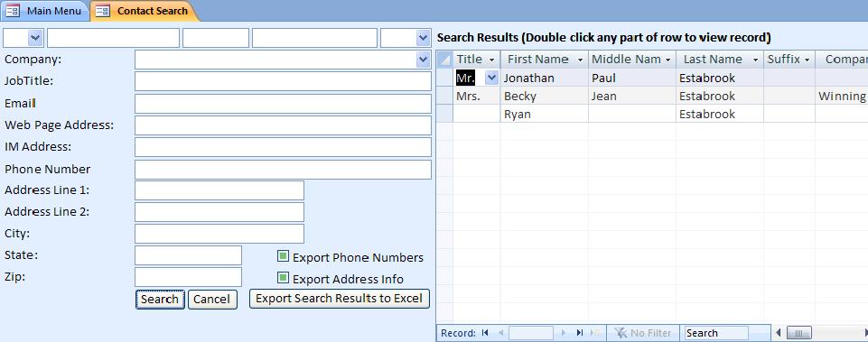Viewport: 868px width, 342px height.
Task: Open Title dropdown in Jonathan row
Action: 491,78
